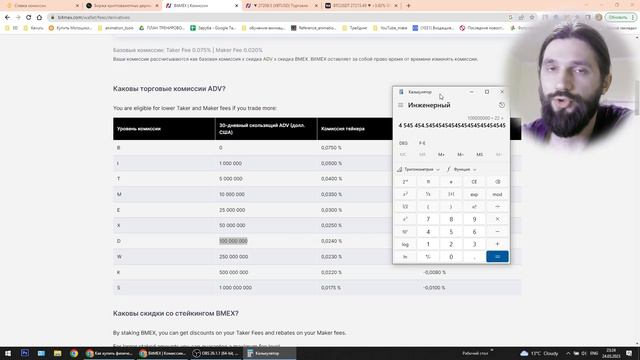Click the factorial n! key
The height and width of the screenshot is (360, 640).
point(474,207)
